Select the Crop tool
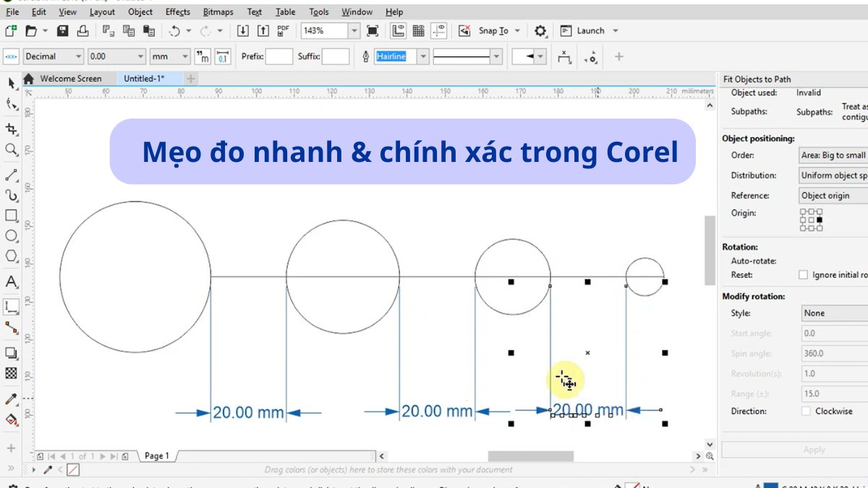The image size is (868, 488). 11,129
